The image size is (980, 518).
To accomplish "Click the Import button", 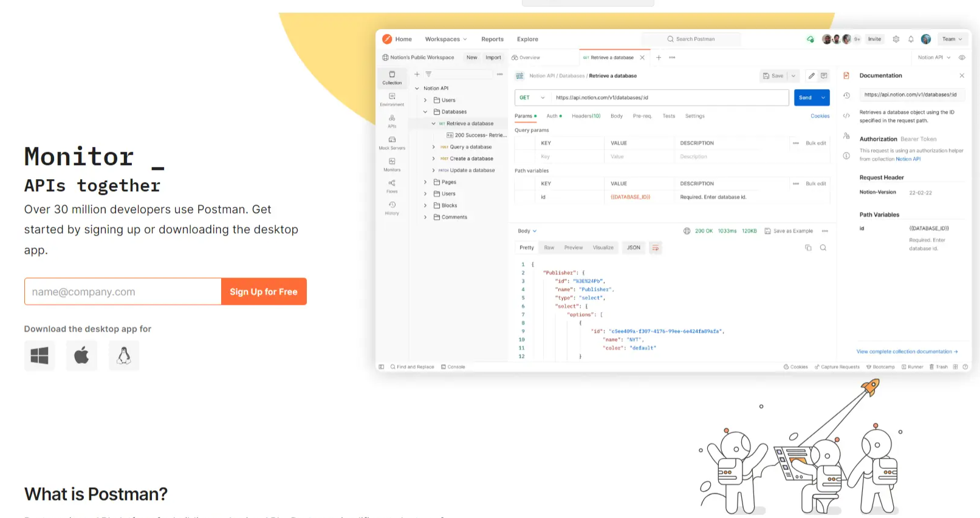I will tap(493, 58).
